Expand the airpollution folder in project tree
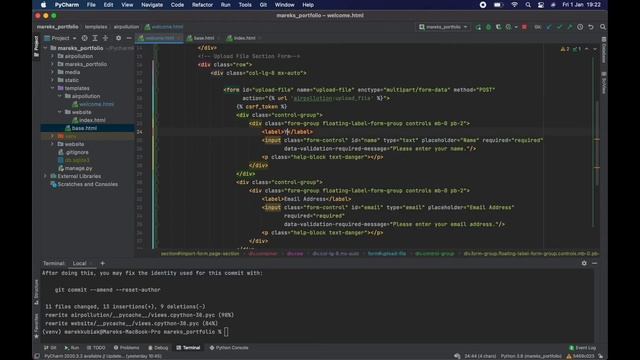The height and width of the screenshot is (360, 640). click(x=53, y=56)
